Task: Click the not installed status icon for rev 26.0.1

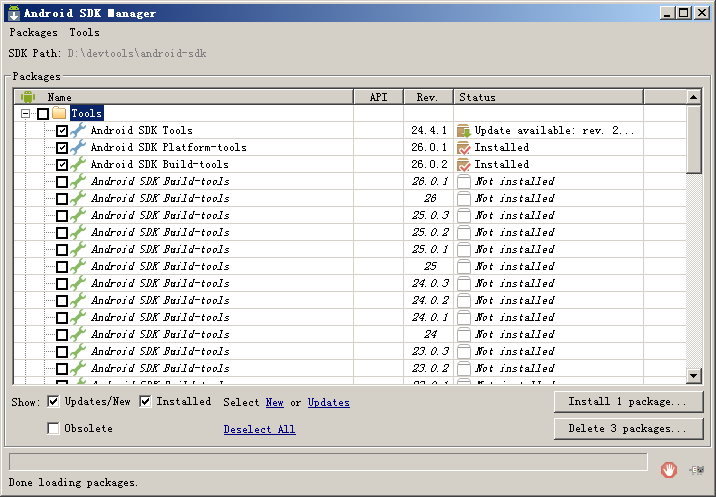Action: pyautogui.click(x=463, y=181)
